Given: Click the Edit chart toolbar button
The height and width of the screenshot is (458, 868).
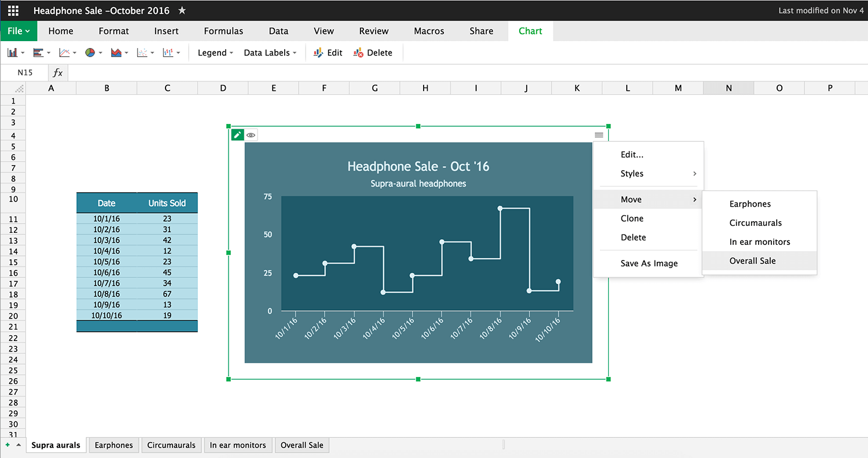Looking at the screenshot, I should click(x=328, y=53).
